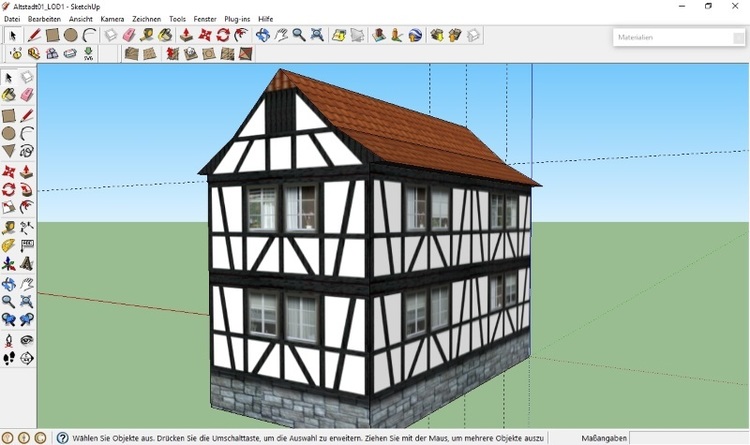Click the Share Model icon
The width and height of the screenshot is (750, 445).
(x=455, y=35)
